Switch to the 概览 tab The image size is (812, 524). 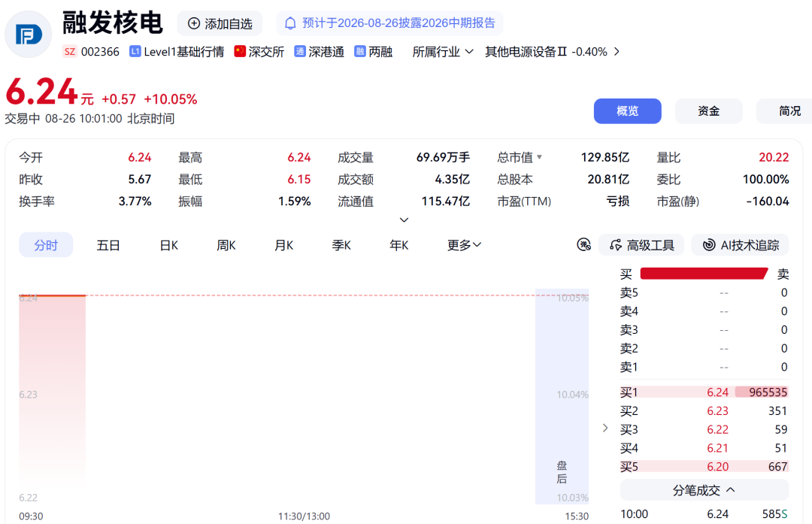[628, 111]
